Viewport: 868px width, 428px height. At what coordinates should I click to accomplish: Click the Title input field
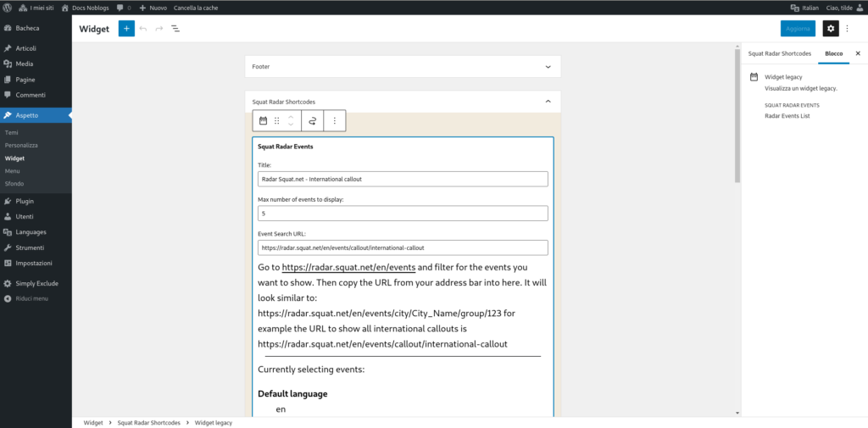point(403,179)
